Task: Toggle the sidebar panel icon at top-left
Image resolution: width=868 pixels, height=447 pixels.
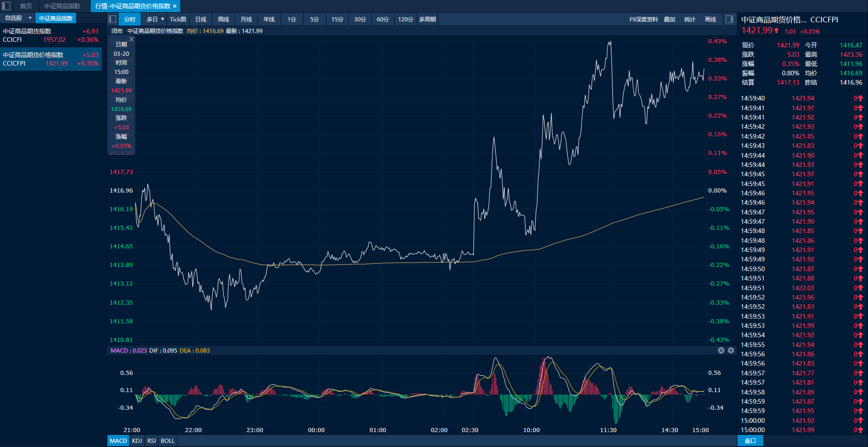Action: [x=6, y=6]
